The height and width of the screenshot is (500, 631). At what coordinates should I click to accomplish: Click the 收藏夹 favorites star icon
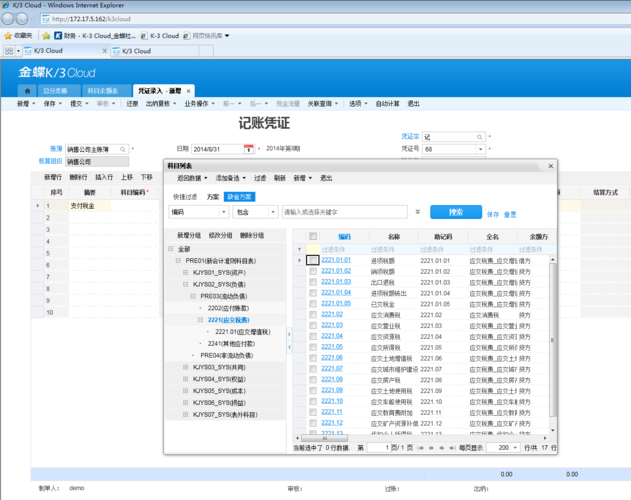pos(9,35)
